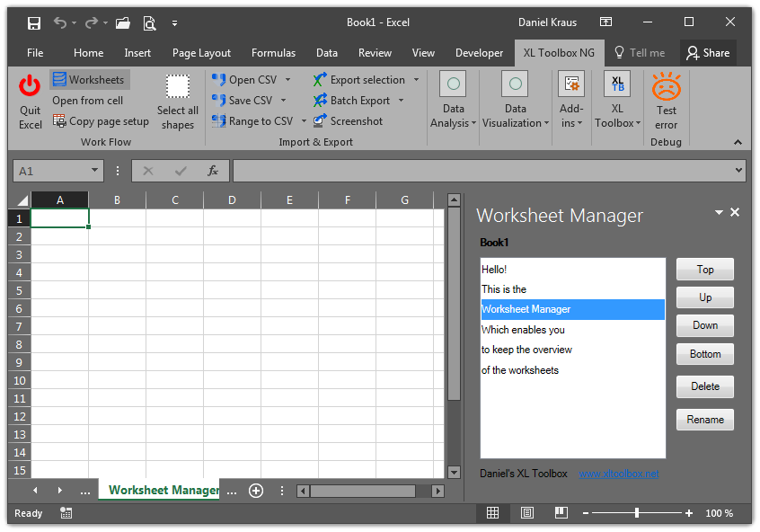Click Export selection icon

pyautogui.click(x=320, y=80)
